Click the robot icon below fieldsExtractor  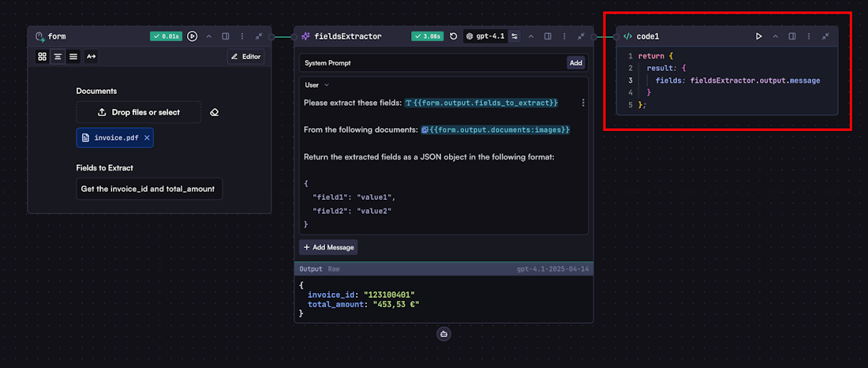click(443, 333)
